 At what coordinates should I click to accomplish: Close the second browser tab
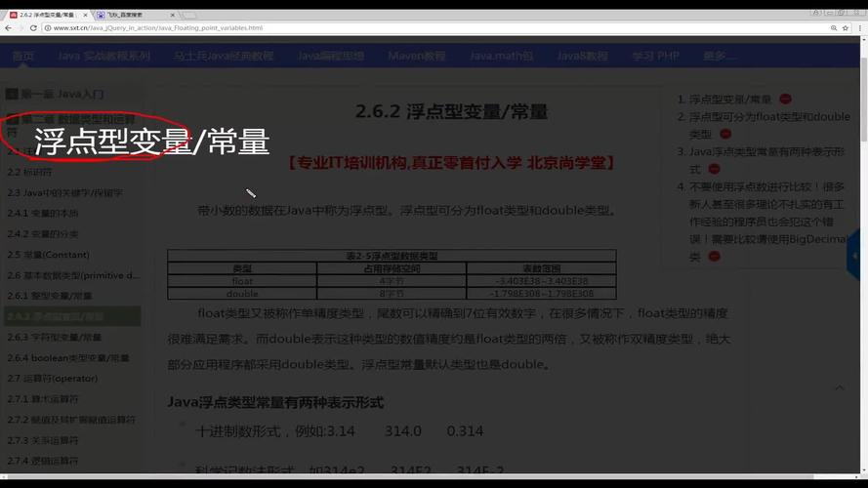(172, 15)
